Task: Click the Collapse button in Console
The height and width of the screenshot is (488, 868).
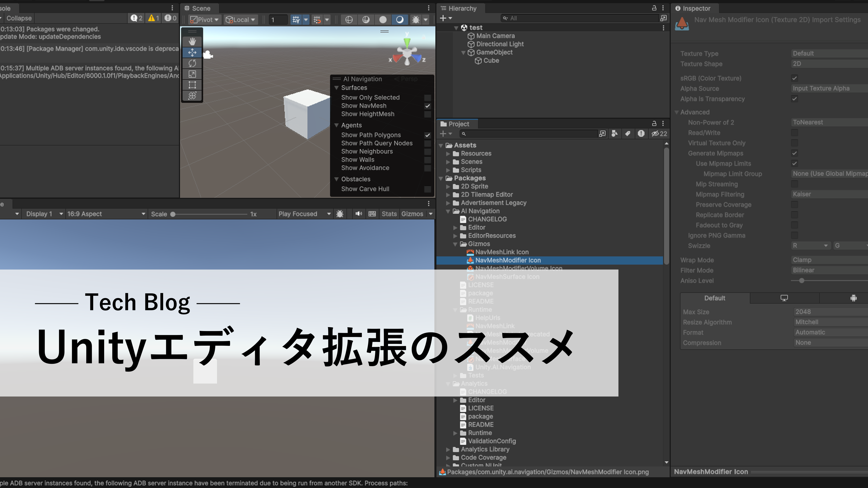Action: point(19,18)
